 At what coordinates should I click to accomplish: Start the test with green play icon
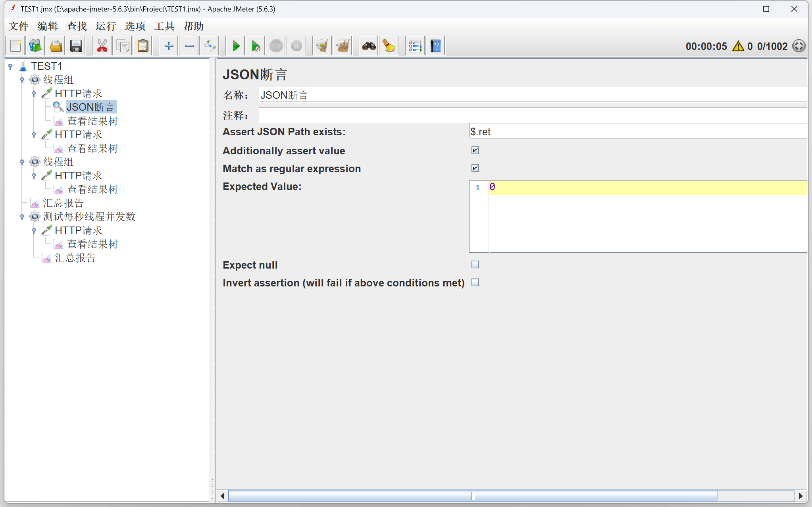click(235, 46)
